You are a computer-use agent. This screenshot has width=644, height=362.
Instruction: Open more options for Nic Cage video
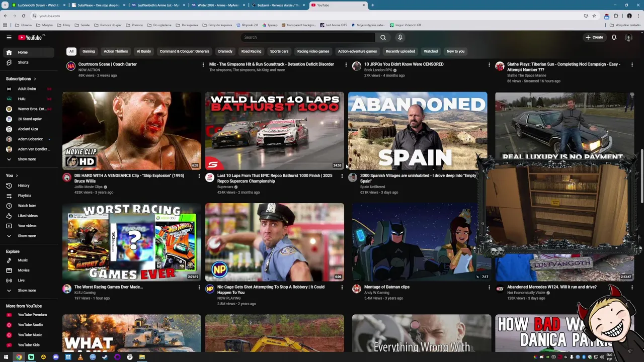pos(342,288)
